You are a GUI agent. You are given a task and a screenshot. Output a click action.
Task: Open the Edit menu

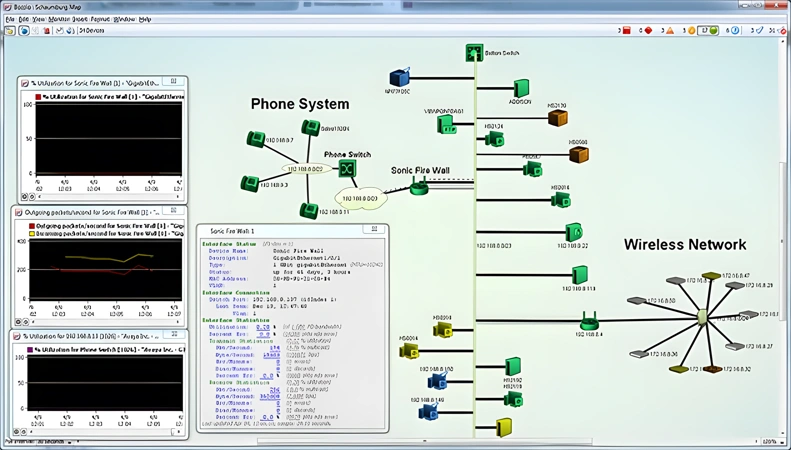23,19
